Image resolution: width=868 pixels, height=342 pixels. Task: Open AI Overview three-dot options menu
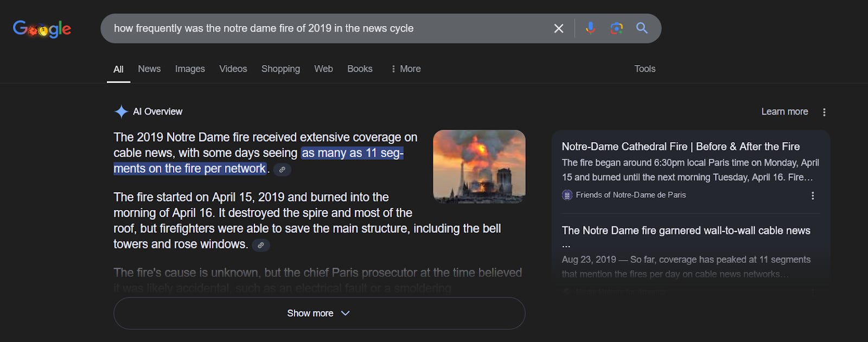tap(824, 112)
